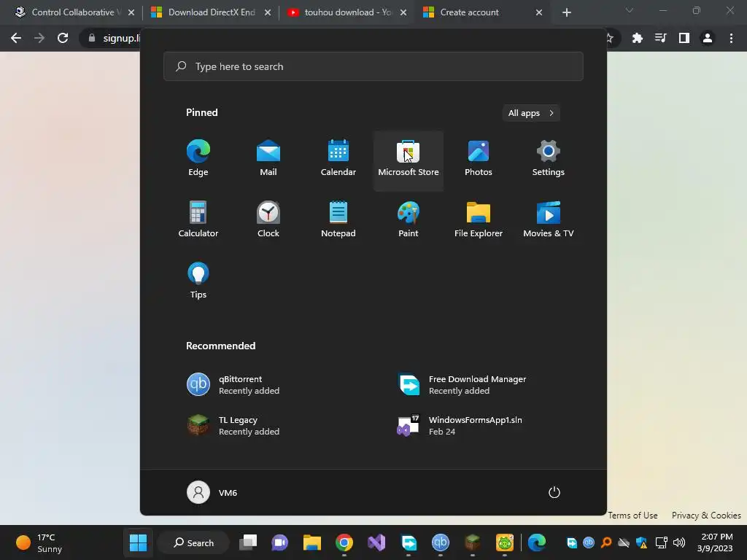This screenshot has height=560, width=747.
Task: Close the Create account tab
Action: tap(539, 13)
